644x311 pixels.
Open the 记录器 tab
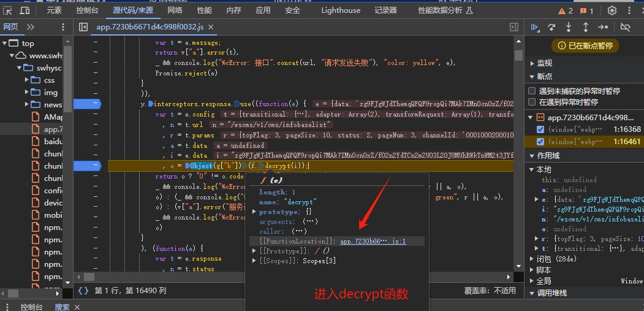[385, 10]
